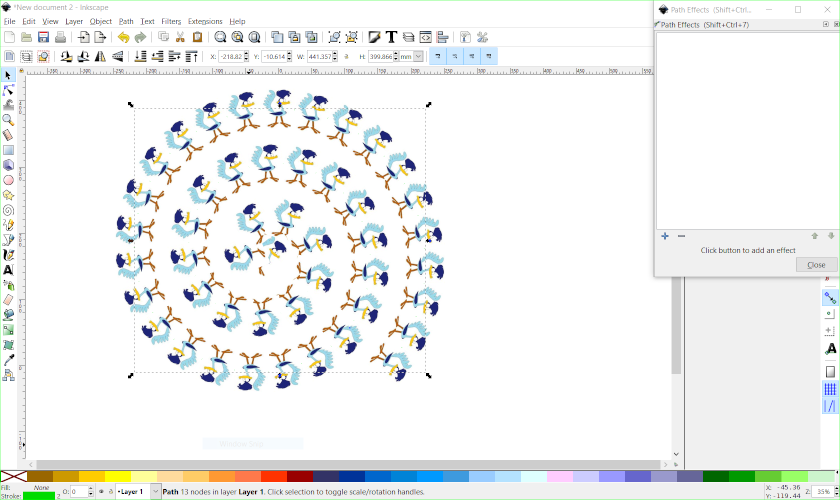840x500 pixels.
Task: Click opacity O spinner arrows
Action: coord(91,491)
